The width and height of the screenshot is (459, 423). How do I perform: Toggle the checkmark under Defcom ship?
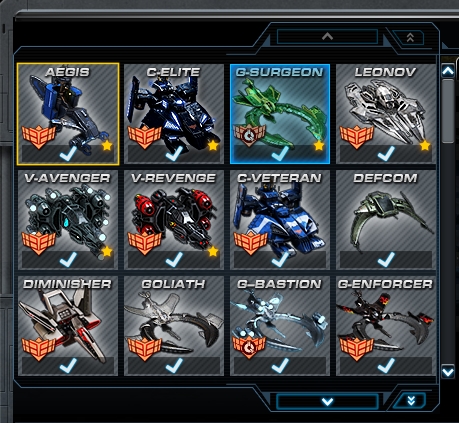click(x=386, y=260)
